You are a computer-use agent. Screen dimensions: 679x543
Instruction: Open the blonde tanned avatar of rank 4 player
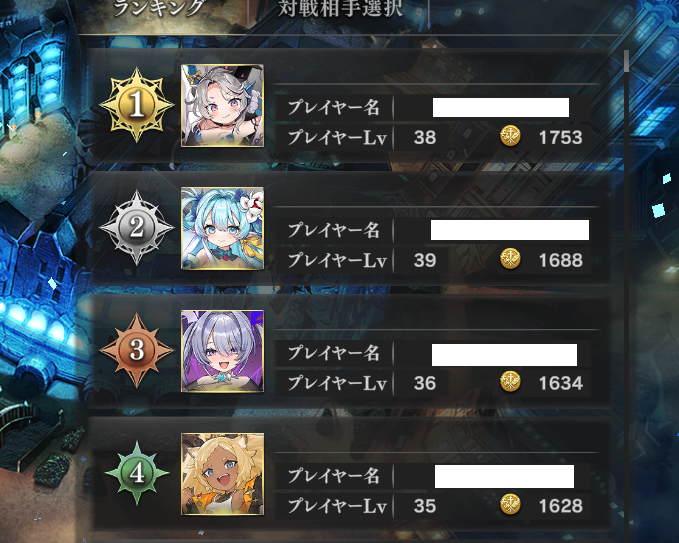tap(222, 474)
